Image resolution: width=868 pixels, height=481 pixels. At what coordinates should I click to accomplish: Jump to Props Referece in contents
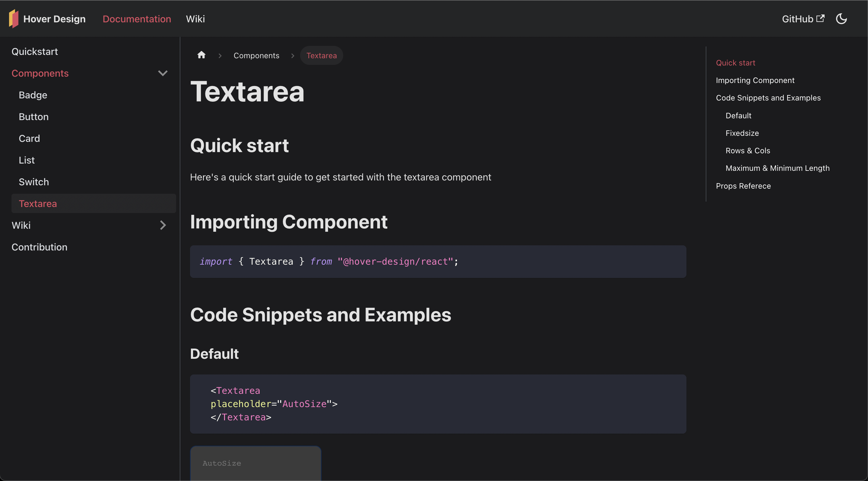pyautogui.click(x=743, y=186)
